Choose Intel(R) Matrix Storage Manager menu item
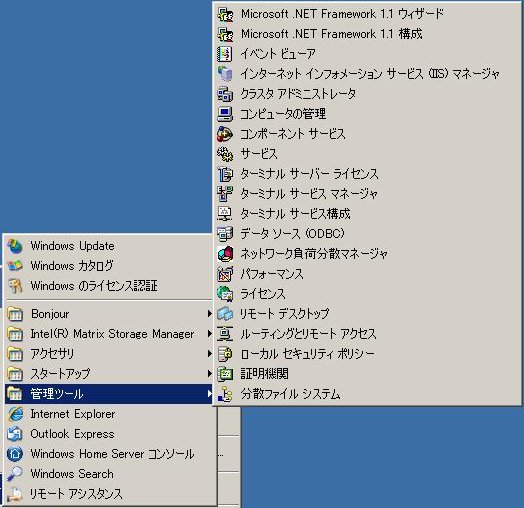This screenshot has height=508, width=524. [x=109, y=334]
